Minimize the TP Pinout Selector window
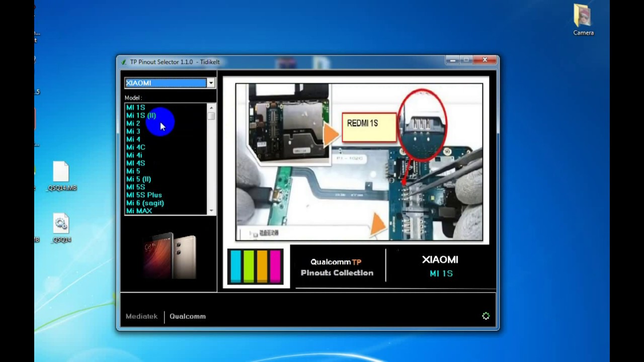Screen dimensions: 644x362 tap(452, 60)
